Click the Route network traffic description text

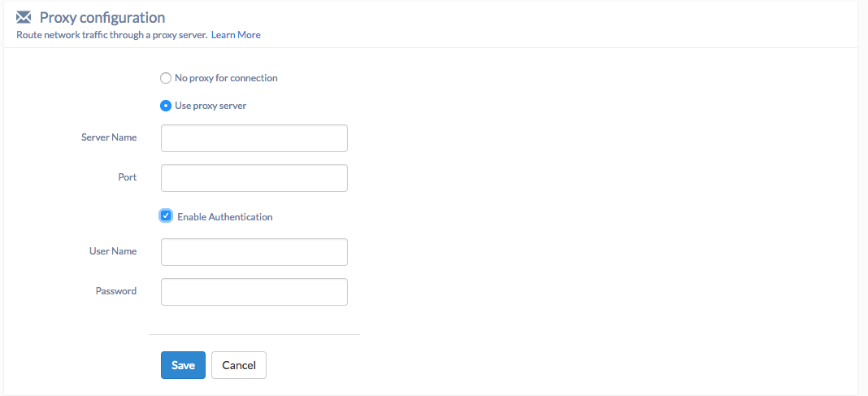point(112,35)
